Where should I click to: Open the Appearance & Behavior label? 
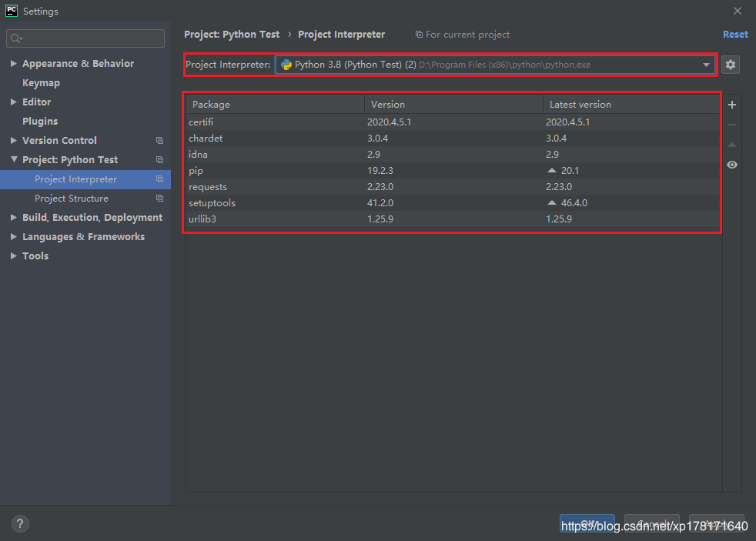(78, 64)
